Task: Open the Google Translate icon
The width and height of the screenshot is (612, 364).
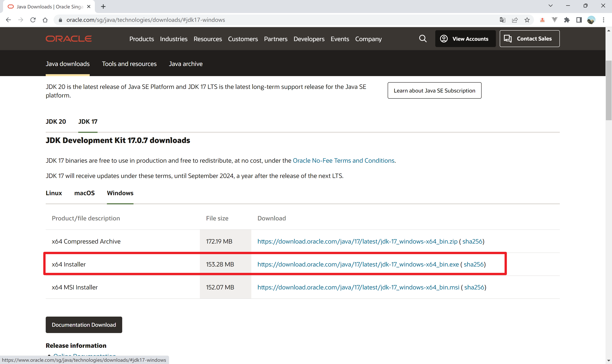Action: point(502,20)
